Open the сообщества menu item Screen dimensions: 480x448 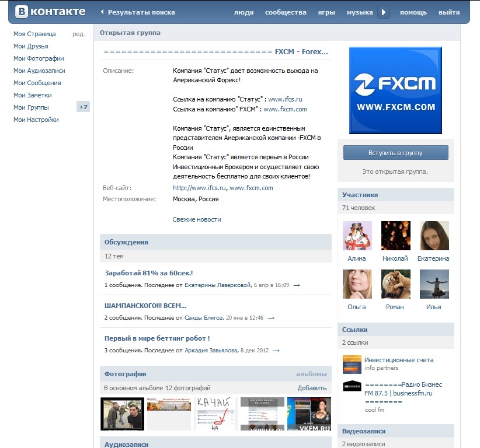286,12
